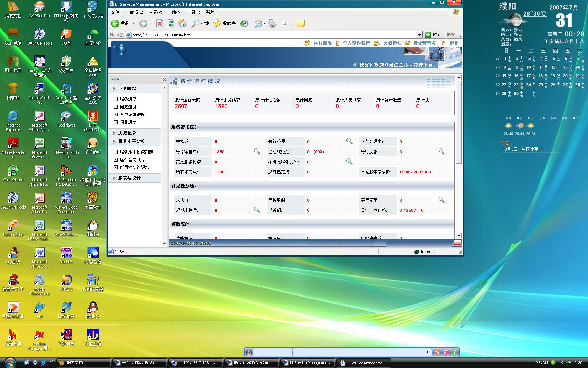588x368 pixels.
Task: Click the 转到 go button
Action: tap(433, 35)
